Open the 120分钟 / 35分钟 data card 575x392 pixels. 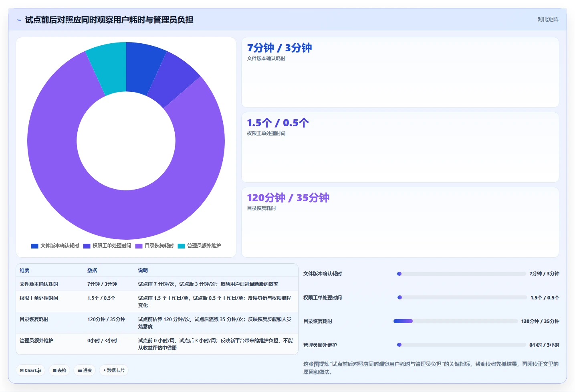pos(400,222)
